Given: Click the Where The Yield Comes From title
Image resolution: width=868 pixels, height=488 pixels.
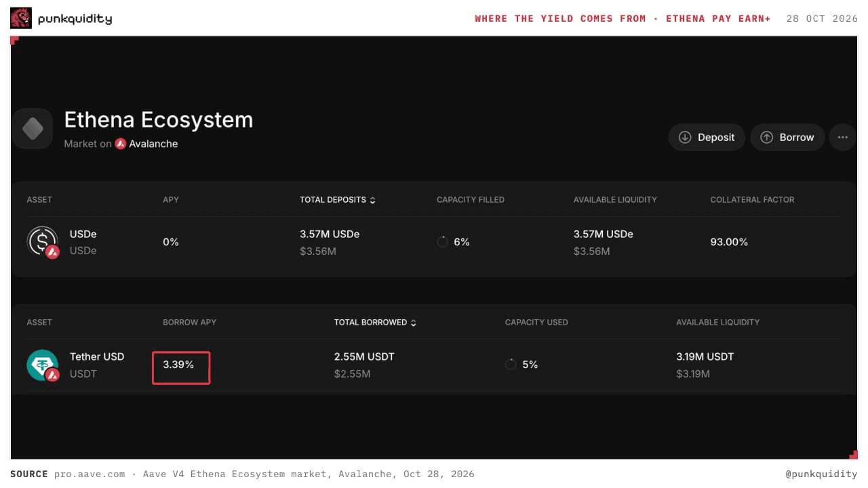Looking at the screenshot, I should [x=623, y=18].
